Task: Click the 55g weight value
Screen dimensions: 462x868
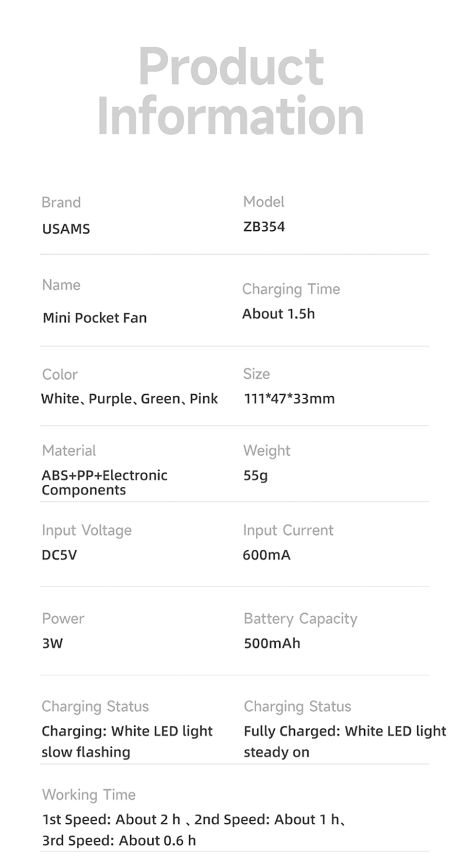Action: pos(256,475)
